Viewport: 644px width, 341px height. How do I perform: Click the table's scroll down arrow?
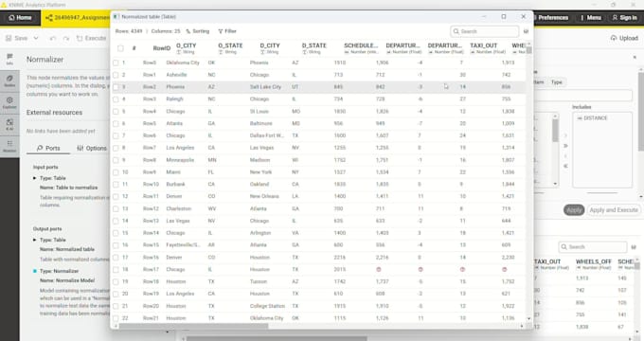[529, 318]
